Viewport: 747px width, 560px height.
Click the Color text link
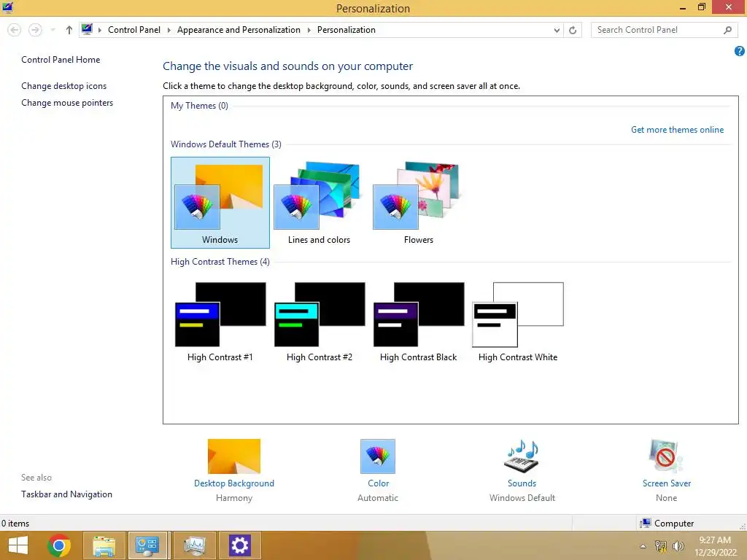[x=379, y=483]
